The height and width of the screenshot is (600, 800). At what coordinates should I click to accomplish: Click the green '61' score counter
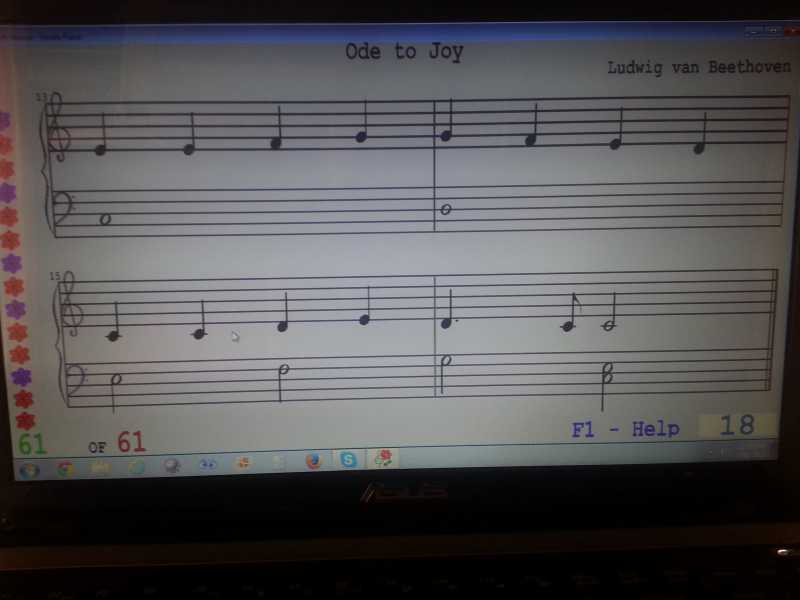[x=32, y=444]
